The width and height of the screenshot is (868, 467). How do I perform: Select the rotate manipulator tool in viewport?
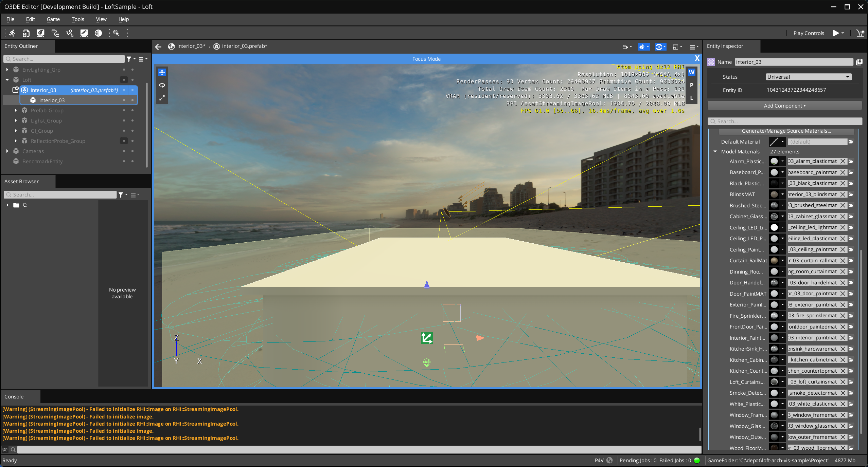click(x=162, y=85)
